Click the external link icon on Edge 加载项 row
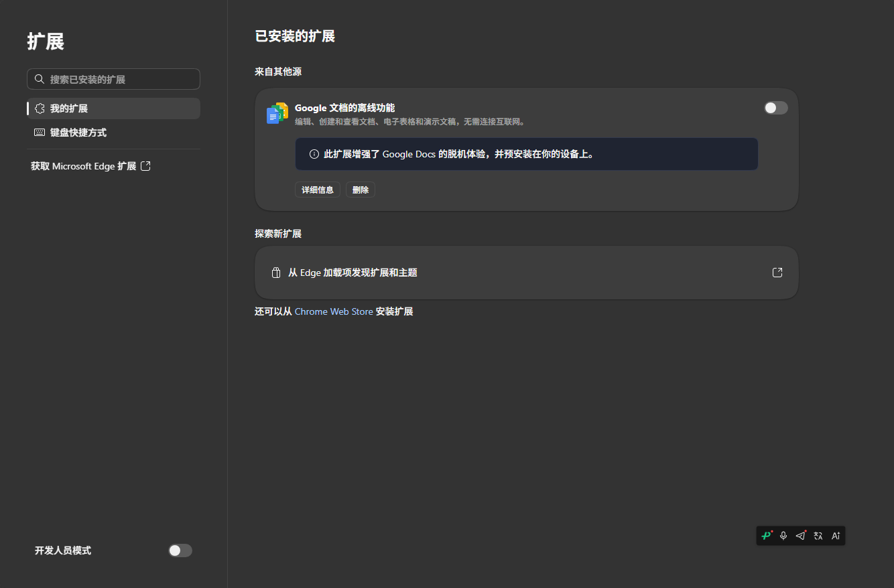Viewport: 894px width, 588px height. pos(777,273)
